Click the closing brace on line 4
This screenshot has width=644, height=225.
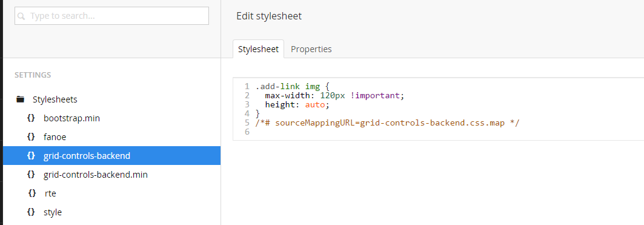click(257, 113)
